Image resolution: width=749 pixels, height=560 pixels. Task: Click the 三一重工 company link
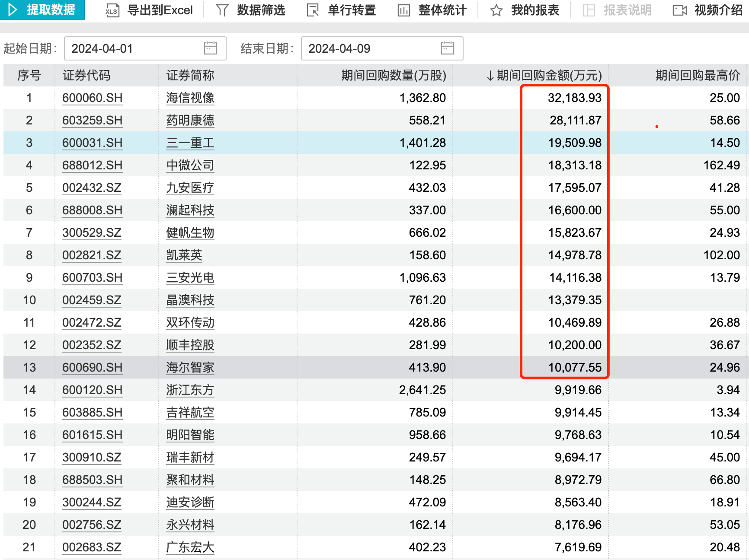[x=189, y=143]
